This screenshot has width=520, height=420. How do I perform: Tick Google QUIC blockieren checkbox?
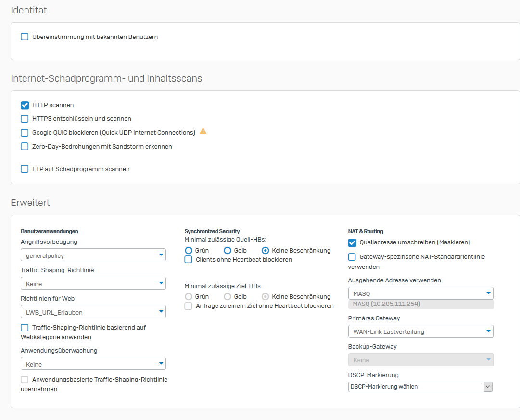[25, 133]
